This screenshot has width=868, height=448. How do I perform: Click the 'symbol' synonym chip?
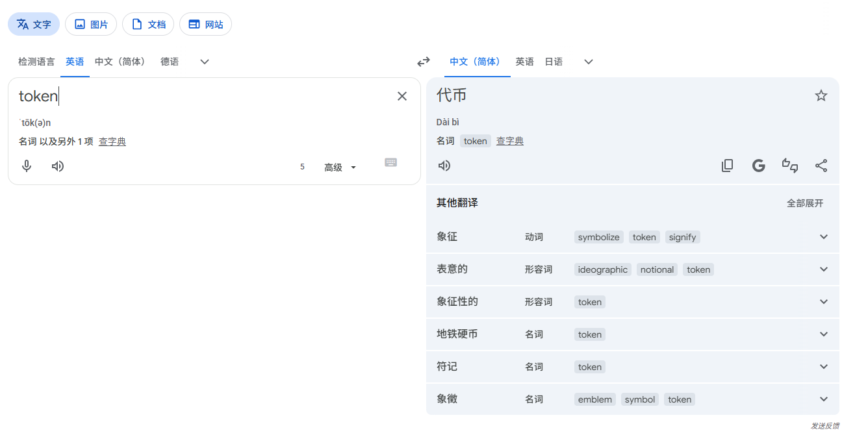(640, 399)
